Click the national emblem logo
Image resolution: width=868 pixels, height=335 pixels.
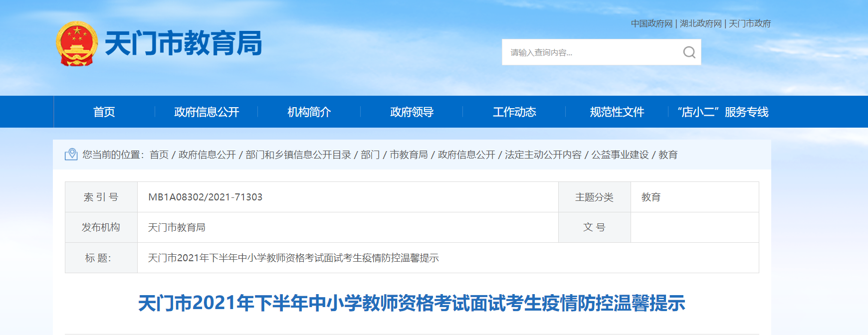tap(76, 43)
